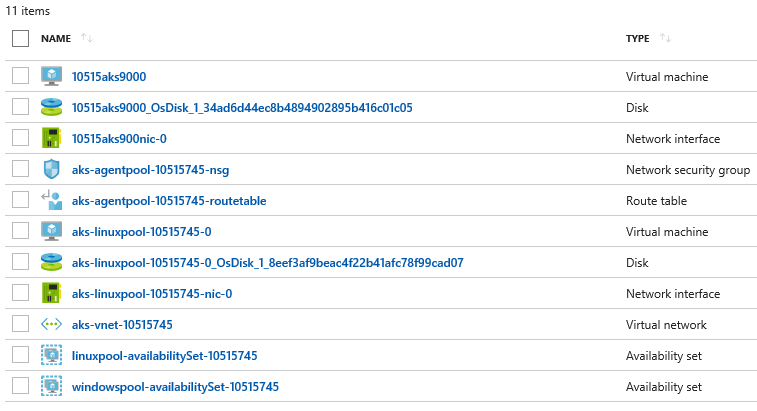
Task: Open aks-linuxpool-10515745-0_OsDisk_1 disk link
Action: pyautogui.click(x=267, y=263)
